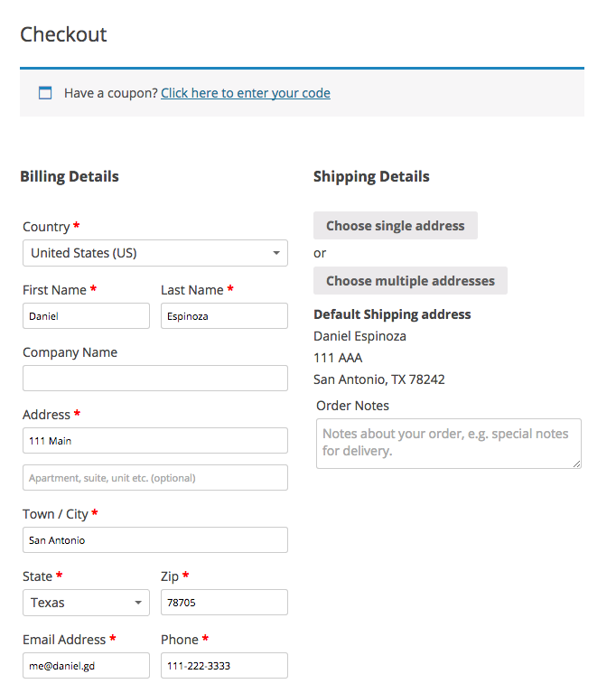Image resolution: width=616 pixels, height=693 pixels.
Task: Click the Zip code field
Action: point(224,603)
